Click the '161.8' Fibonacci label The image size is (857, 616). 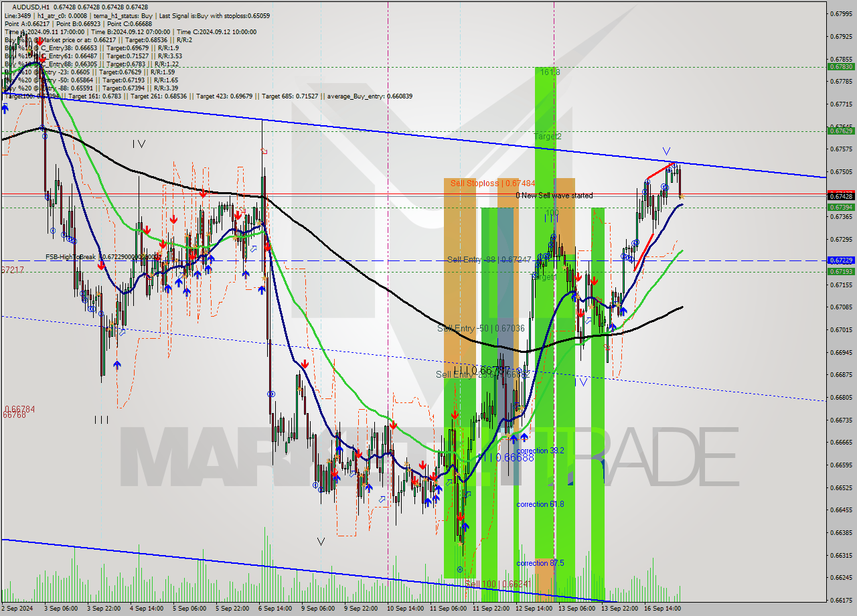549,72
